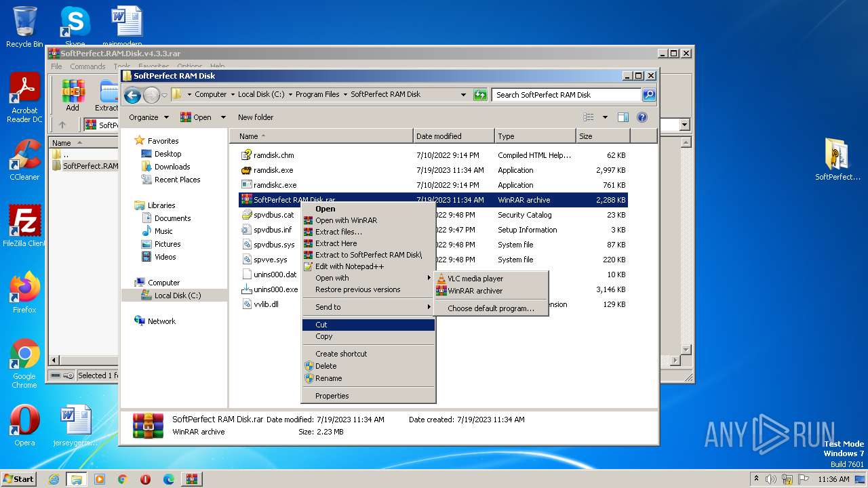
Task: Choose VLC media player in submenu
Action: 491,279
